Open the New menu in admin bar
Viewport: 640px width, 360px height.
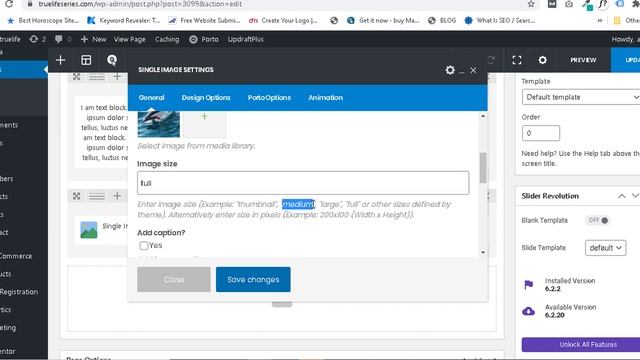pos(93,39)
